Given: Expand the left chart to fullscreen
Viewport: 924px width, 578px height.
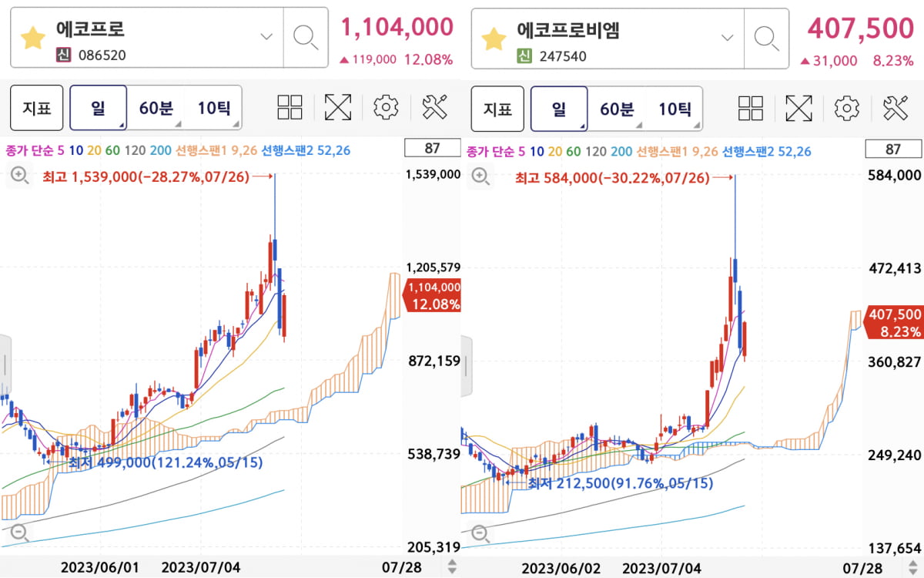Looking at the screenshot, I should click(x=337, y=108).
